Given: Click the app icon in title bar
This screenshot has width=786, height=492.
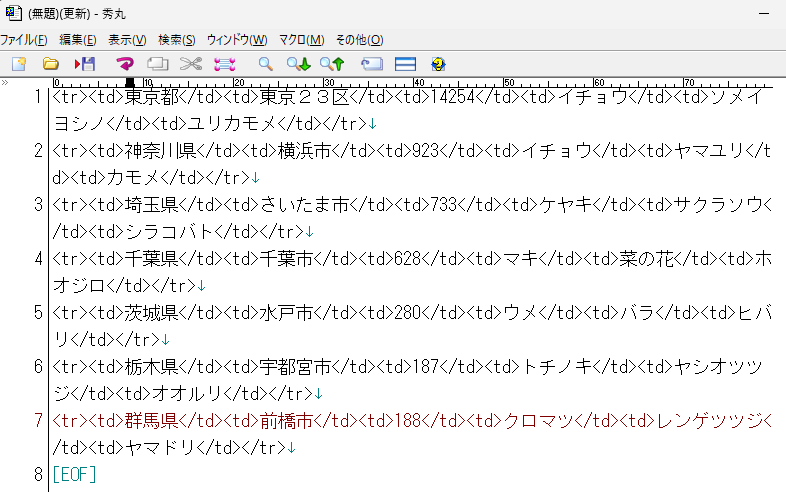Looking at the screenshot, I should click(14, 13).
